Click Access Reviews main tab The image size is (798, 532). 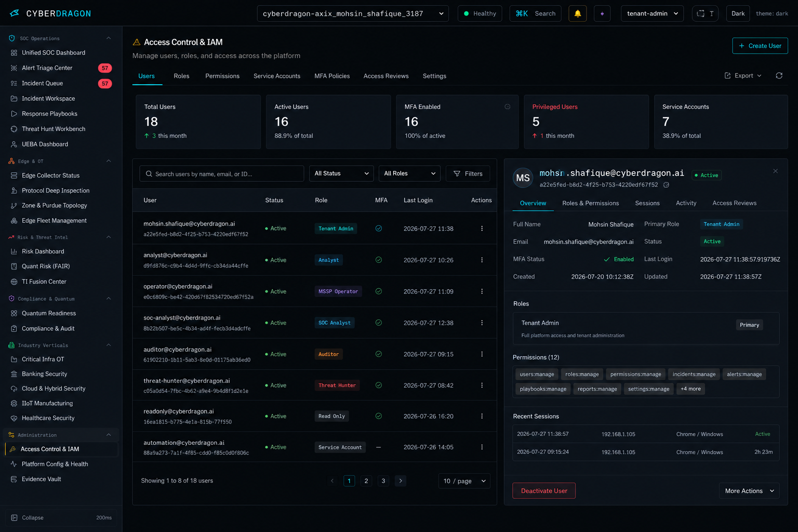386,76
